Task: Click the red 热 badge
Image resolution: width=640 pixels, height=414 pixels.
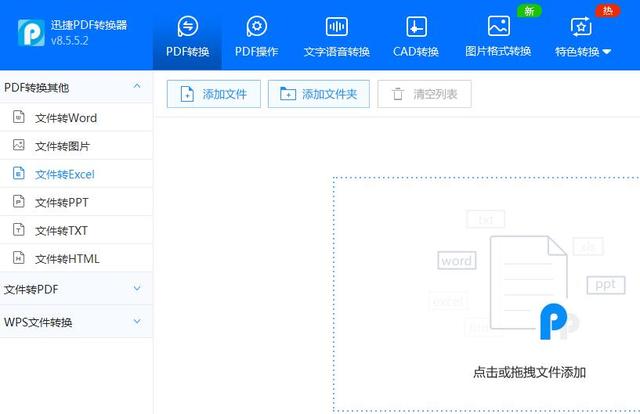Action: (x=607, y=10)
